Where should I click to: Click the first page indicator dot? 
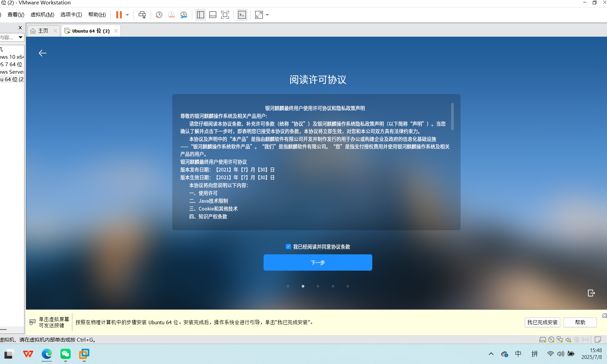click(x=288, y=286)
